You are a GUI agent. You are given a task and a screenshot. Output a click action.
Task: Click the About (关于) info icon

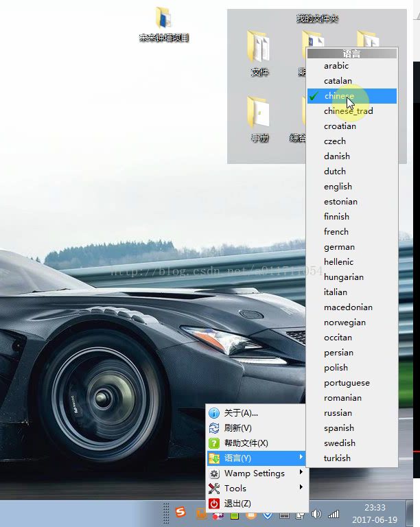click(214, 412)
